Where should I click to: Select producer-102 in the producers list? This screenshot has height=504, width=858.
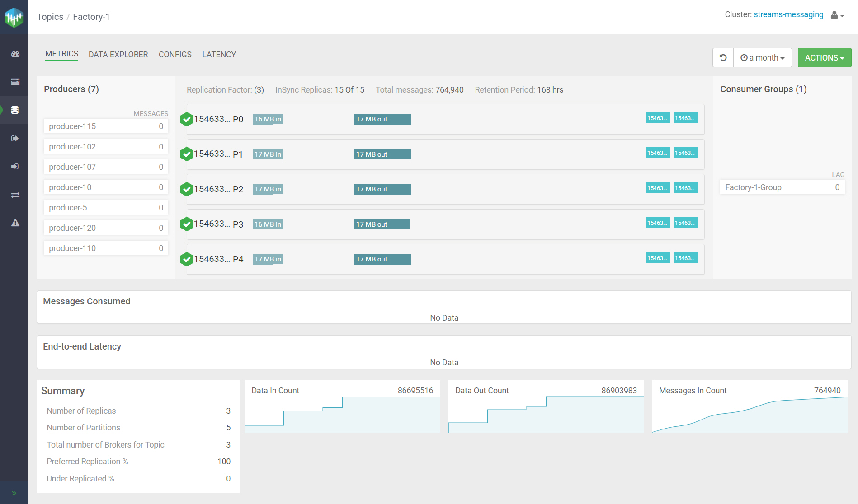point(106,147)
